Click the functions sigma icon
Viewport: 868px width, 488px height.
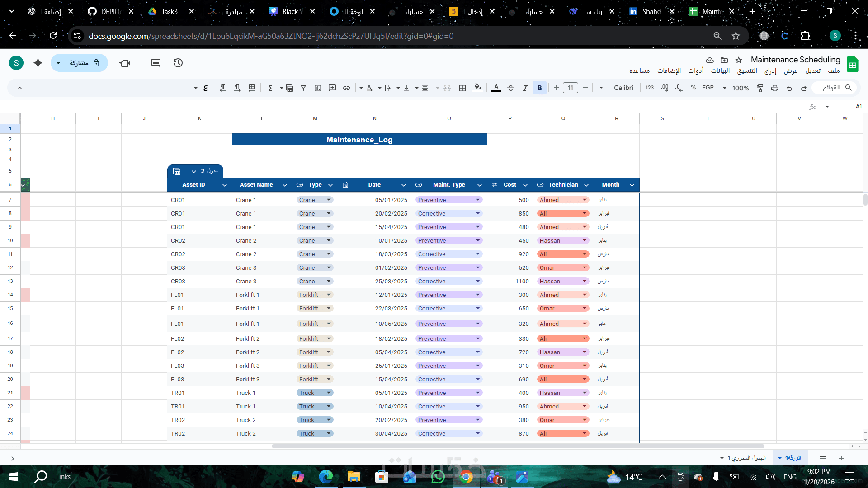(x=270, y=88)
